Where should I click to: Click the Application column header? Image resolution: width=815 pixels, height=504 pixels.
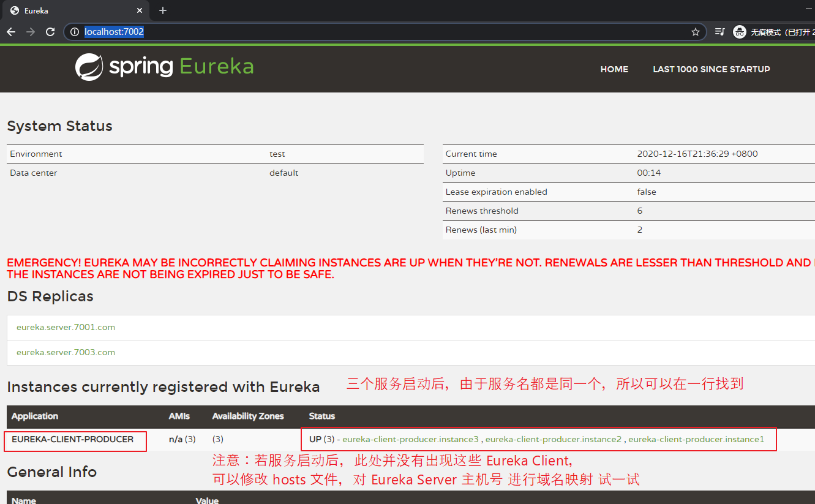click(35, 416)
